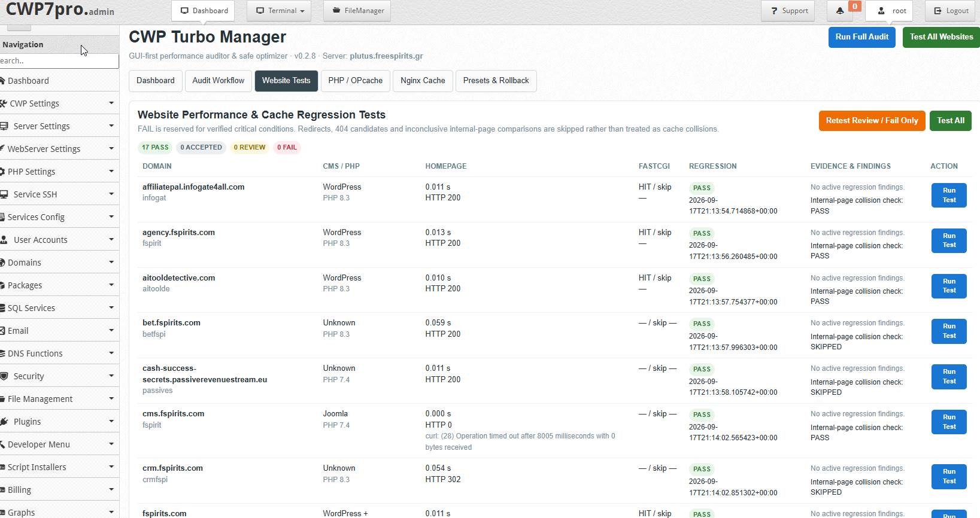Click the REGRESSION column header
This screenshot has height=518, width=980.
712,166
